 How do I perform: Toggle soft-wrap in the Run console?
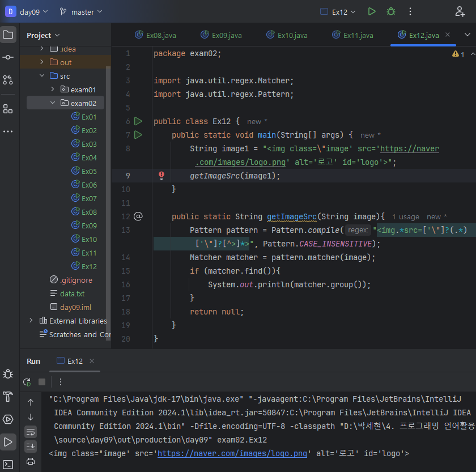coord(31,431)
